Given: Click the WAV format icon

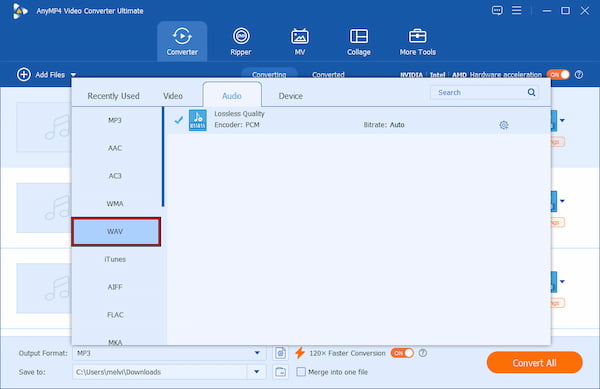Looking at the screenshot, I should (x=197, y=120).
